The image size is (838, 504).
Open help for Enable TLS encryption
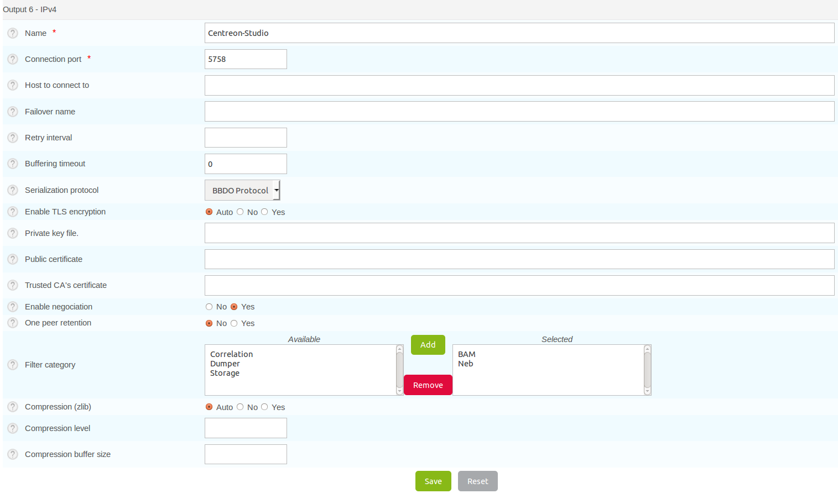coord(13,212)
